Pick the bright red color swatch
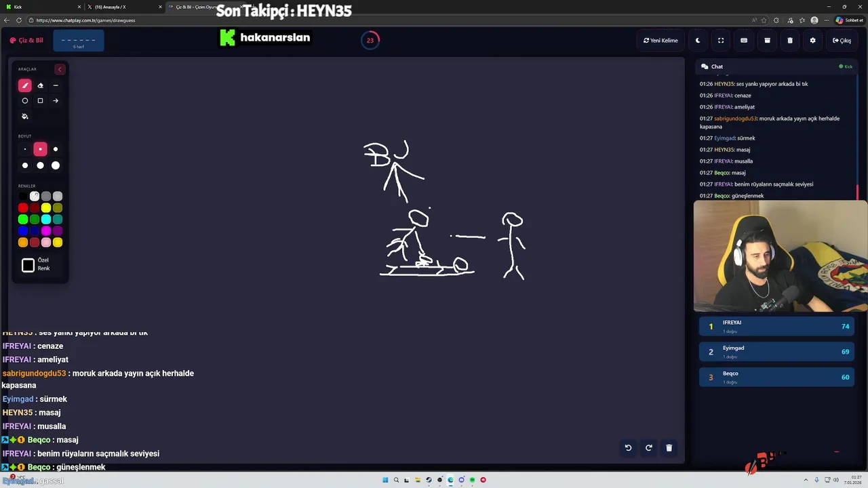This screenshot has width=868, height=488. [23, 208]
